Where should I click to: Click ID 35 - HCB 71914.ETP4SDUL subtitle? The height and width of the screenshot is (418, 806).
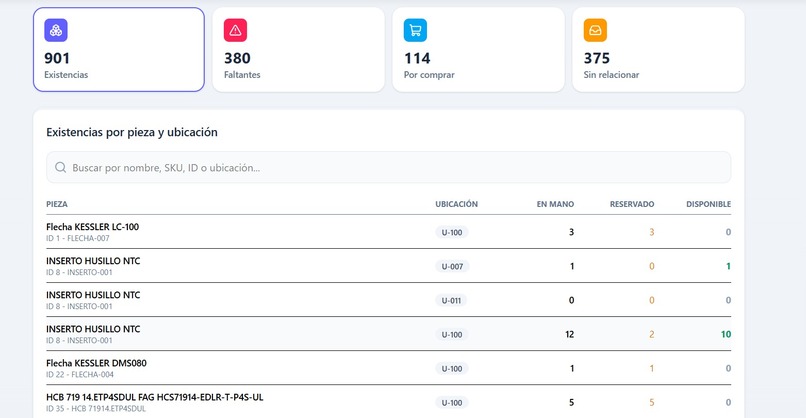tap(96, 409)
